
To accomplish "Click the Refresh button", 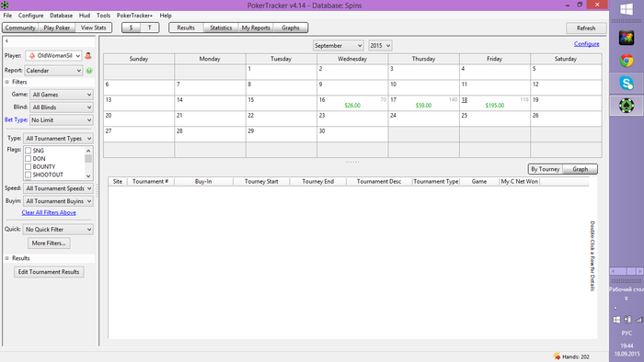I will 586,28.
